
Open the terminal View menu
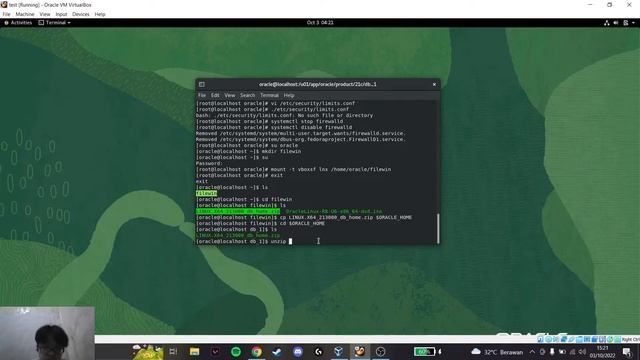[x=230, y=95]
